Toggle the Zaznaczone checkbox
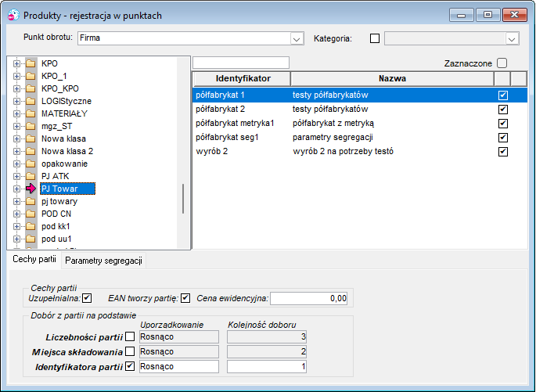Image resolution: width=536 pixels, height=392 pixels. [x=502, y=63]
